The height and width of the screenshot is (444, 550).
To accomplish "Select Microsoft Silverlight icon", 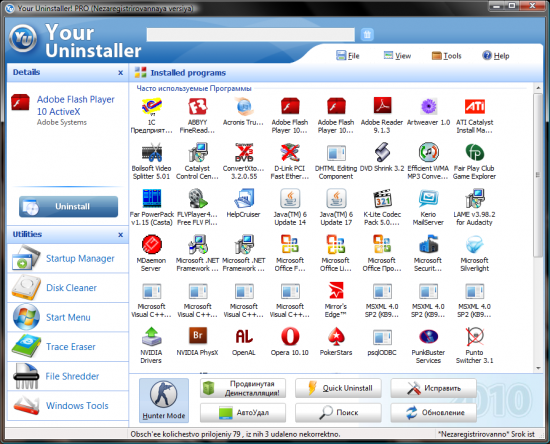I will 475,244.
